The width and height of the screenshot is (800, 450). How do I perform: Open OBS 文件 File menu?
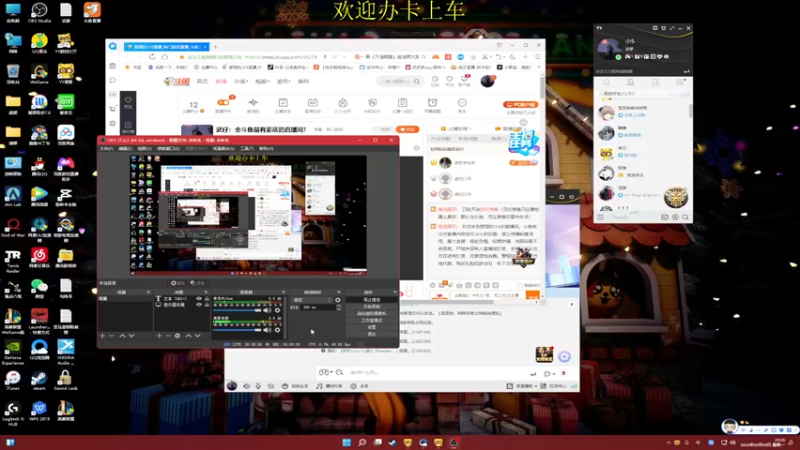(x=106, y=148)
